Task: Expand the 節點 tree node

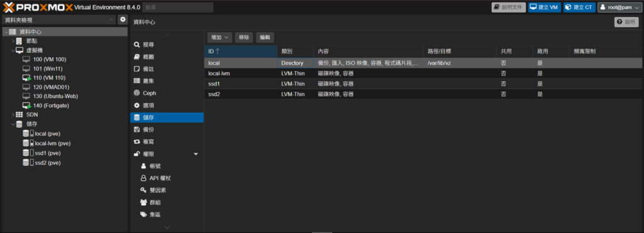Action: pyautogui.click(x=13, y=41)
